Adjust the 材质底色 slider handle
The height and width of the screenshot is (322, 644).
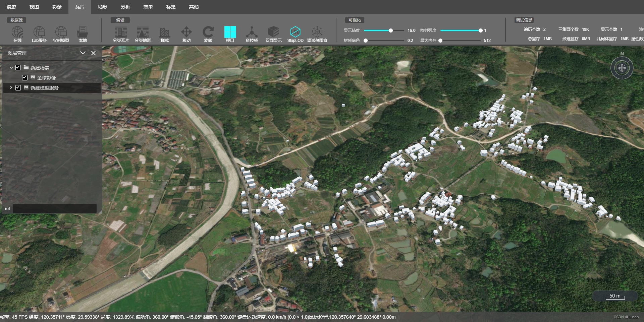[366, 41]
